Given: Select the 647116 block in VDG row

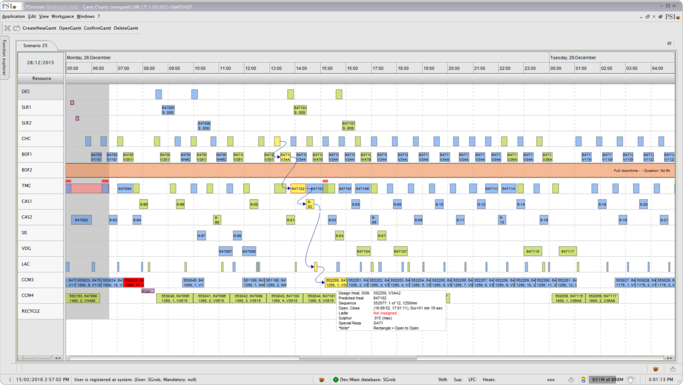Looking at the screenshot, I should (532, 251).
